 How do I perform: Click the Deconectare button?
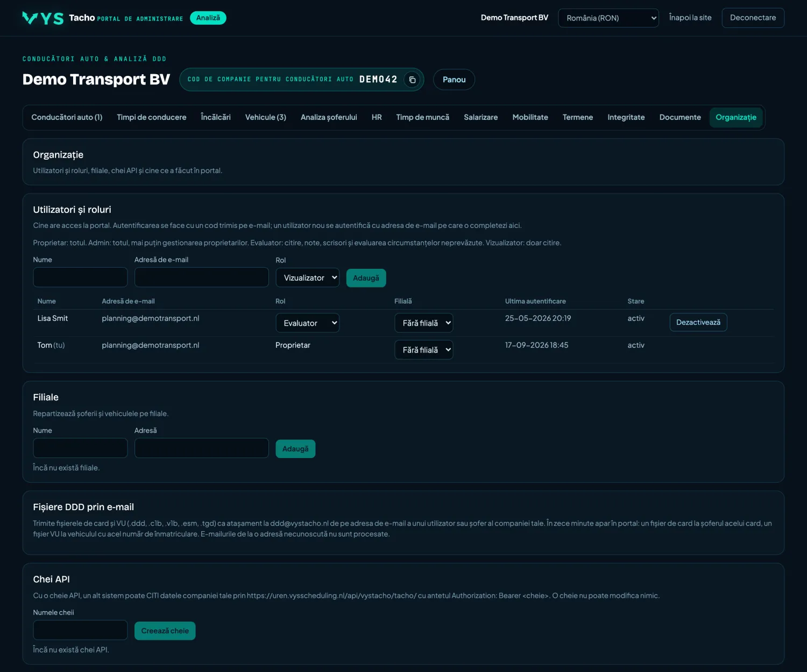(753, 18)
